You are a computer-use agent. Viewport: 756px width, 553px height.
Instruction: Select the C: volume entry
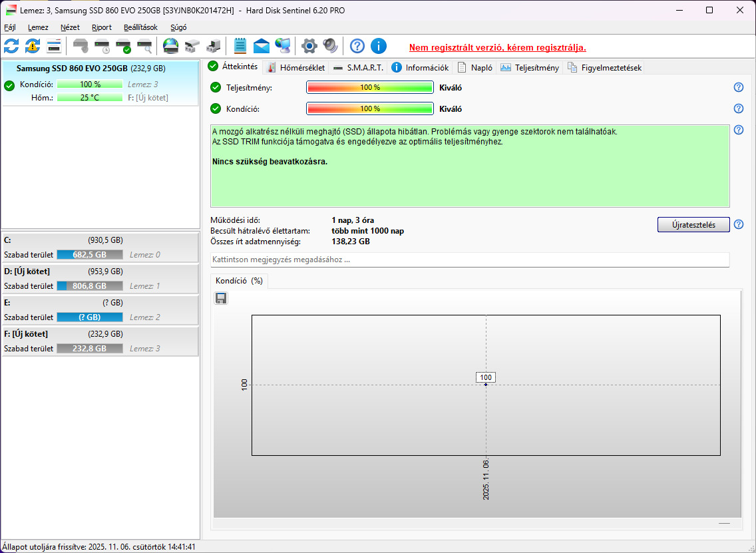[100, 247]
